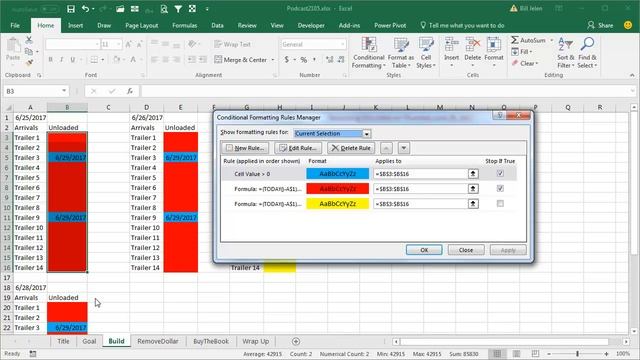Toggle Stop If True for yellow formula rule
This screenshot has width=640, height=360.
[500, 203]
